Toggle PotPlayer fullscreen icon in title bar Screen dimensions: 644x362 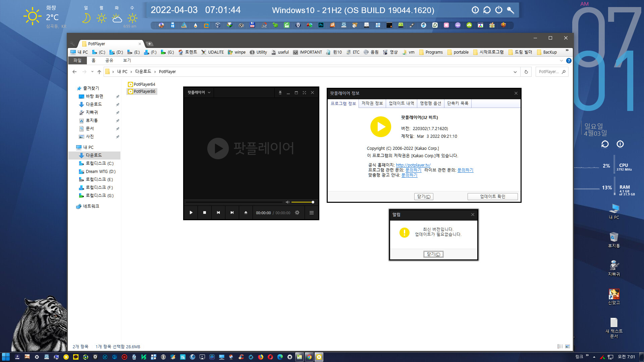tap(304, 93)
